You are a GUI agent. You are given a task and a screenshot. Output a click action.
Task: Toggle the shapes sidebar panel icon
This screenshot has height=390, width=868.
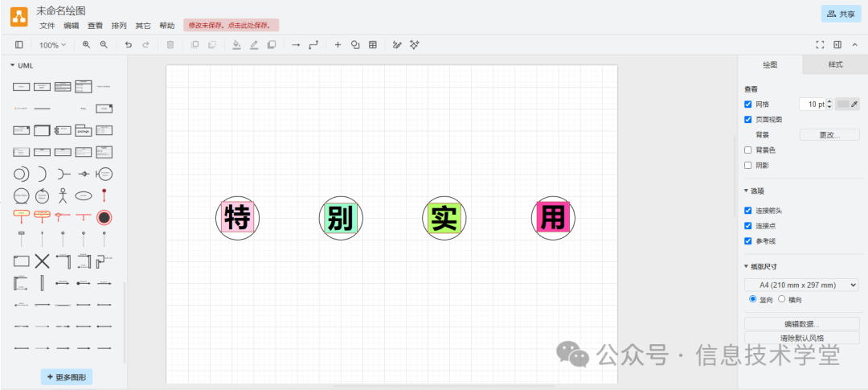click(18, 45)
